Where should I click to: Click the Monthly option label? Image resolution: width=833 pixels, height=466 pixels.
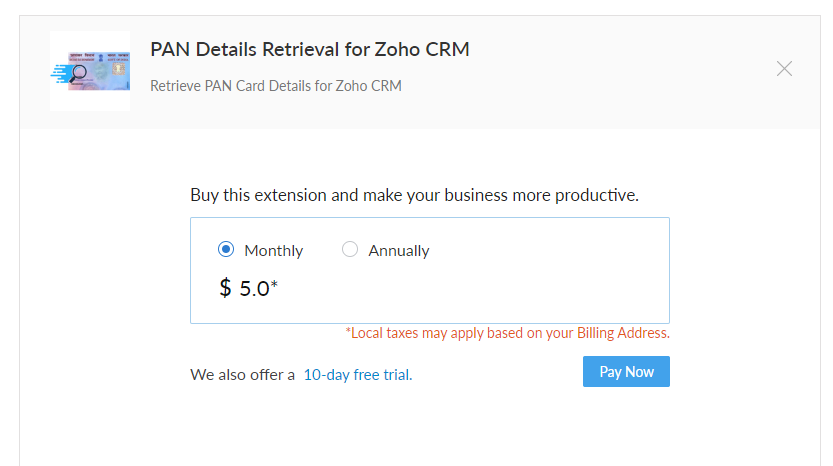pyautogui.click(x=274, y=251)
